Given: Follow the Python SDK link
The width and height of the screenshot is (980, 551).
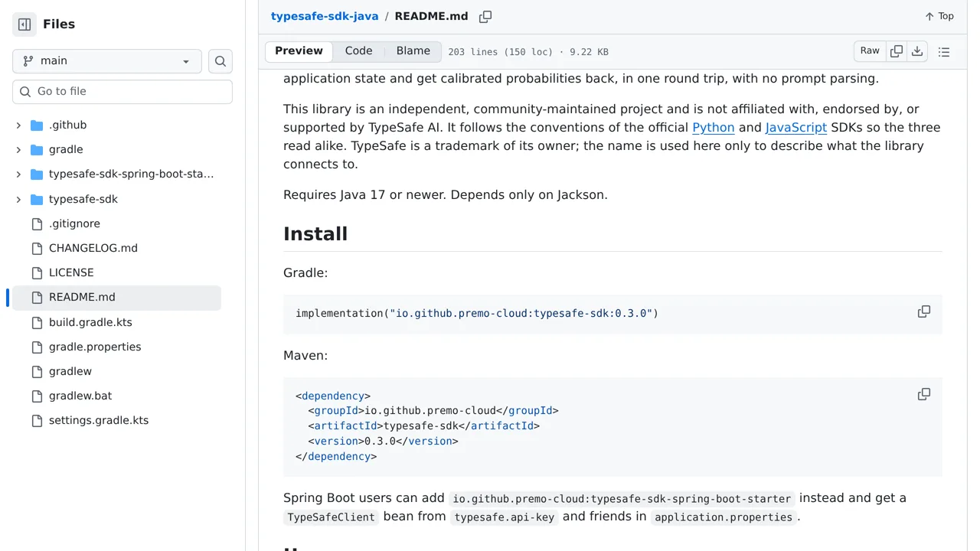Looking at the screenshot, I should point(714,128).
